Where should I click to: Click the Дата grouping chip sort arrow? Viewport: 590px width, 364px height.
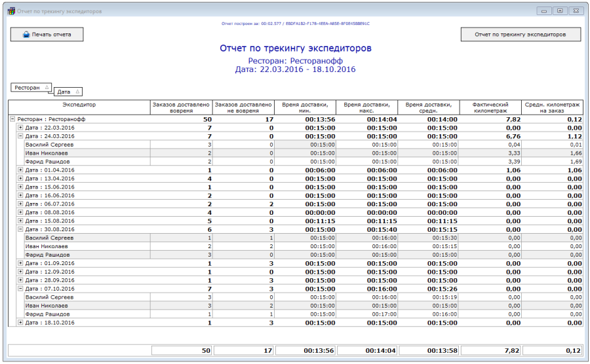(77, 92)
